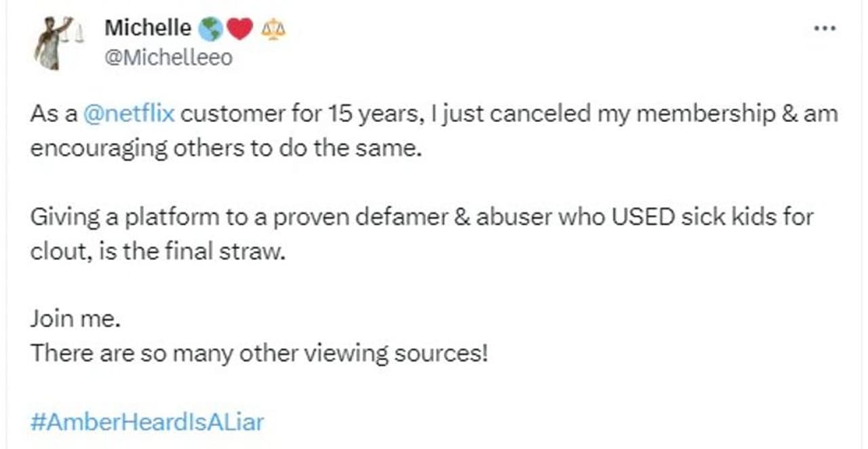Click the balance scales emoji in name
The image size is (868, 449).
click(x=274, y=28)
